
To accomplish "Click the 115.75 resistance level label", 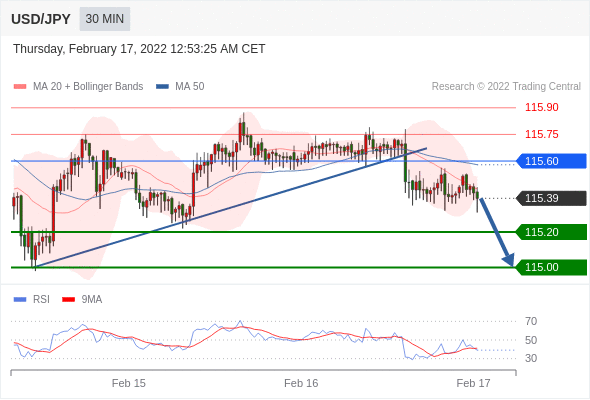I will [541, 134].
